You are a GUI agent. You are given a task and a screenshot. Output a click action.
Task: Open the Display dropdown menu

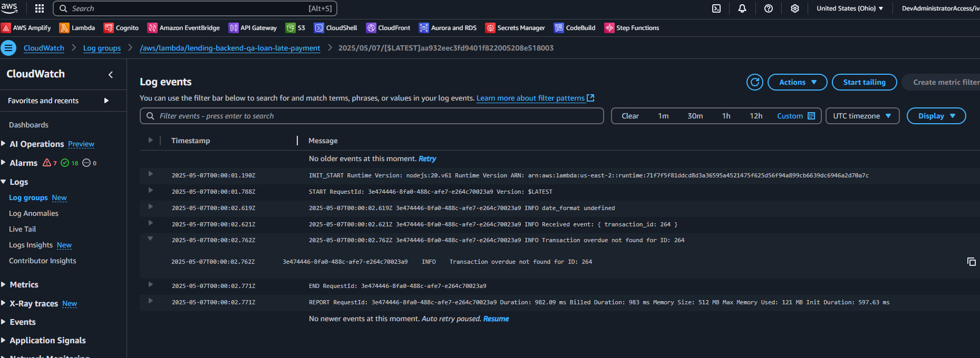click(x=936, y=116)
